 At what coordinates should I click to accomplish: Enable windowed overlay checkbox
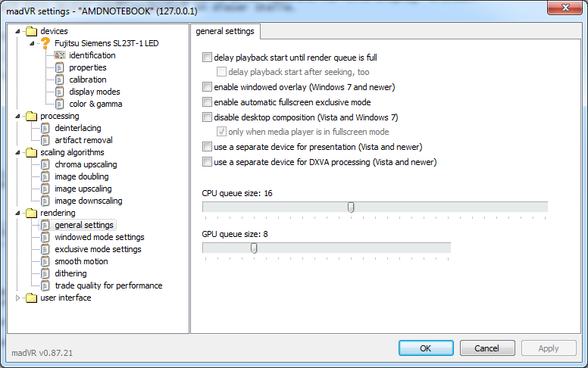(208, 87)
